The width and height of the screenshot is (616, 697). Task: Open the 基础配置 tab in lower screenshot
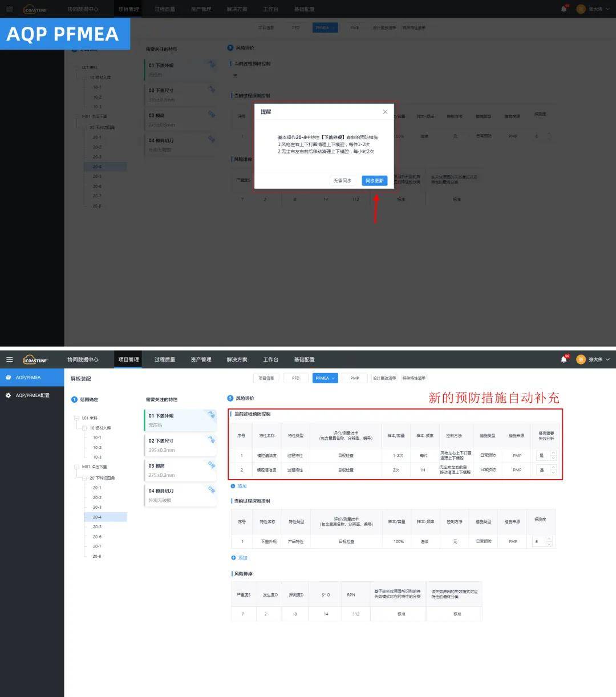[x=304, y=359]
